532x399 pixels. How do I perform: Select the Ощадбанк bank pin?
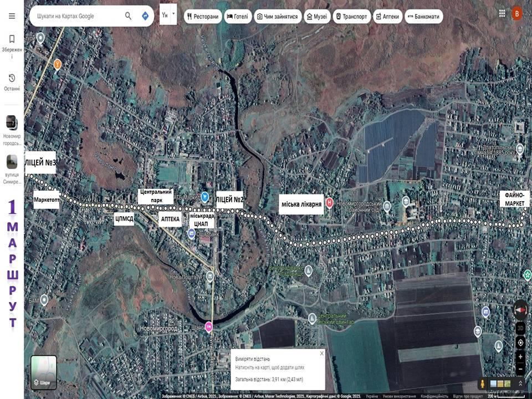tap(191, 233)
